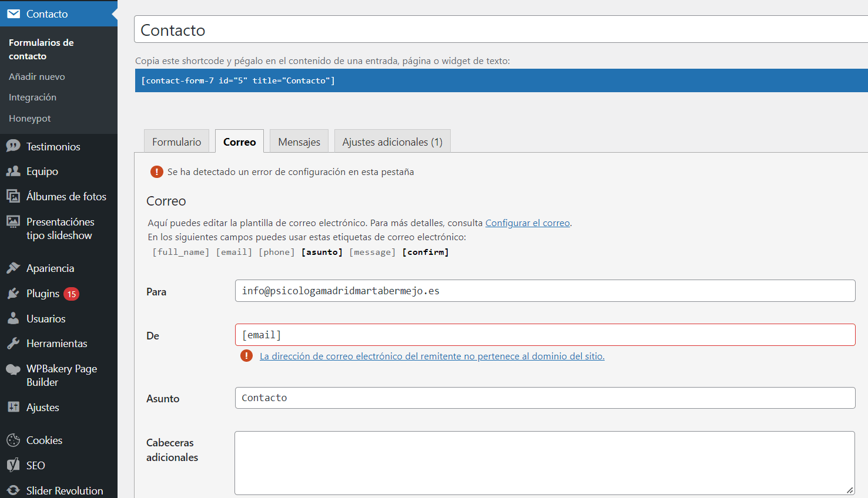The width and height of the screenshot is (868, 498).
Task: Click the Correo section heading
Action: [166, 201]
